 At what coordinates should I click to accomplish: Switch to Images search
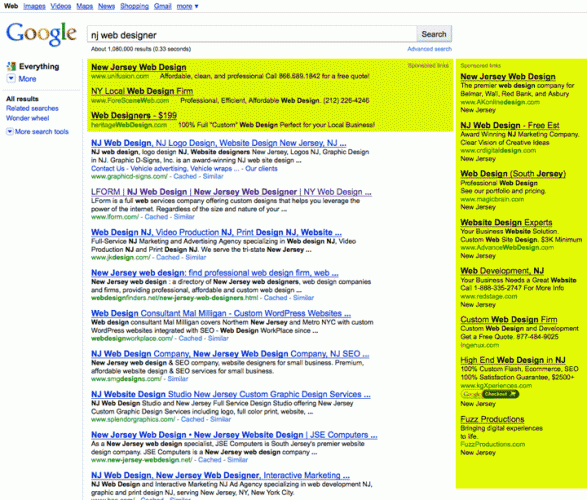pyautogui.click(x=34, y=6)
